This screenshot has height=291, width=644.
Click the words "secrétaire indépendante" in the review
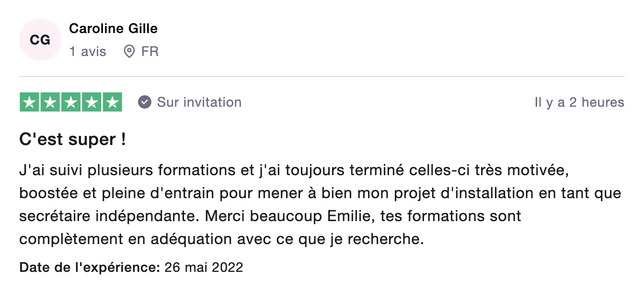108,216
